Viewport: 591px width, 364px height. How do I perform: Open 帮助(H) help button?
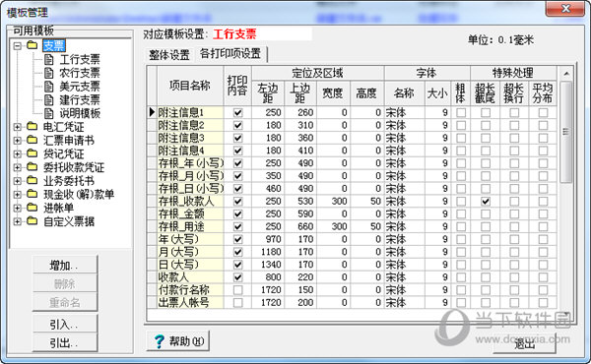(x=177, y=341)
